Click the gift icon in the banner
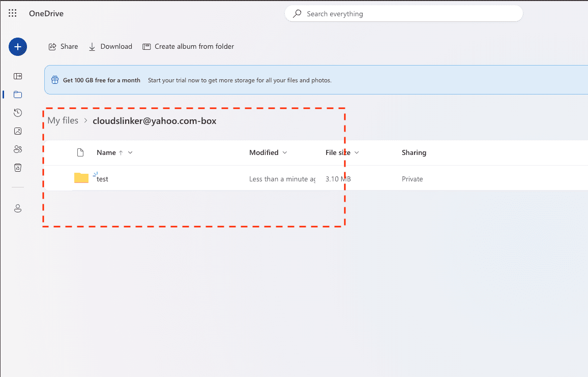The height and width of the screenshot is (377, 588). coord(55,80)
